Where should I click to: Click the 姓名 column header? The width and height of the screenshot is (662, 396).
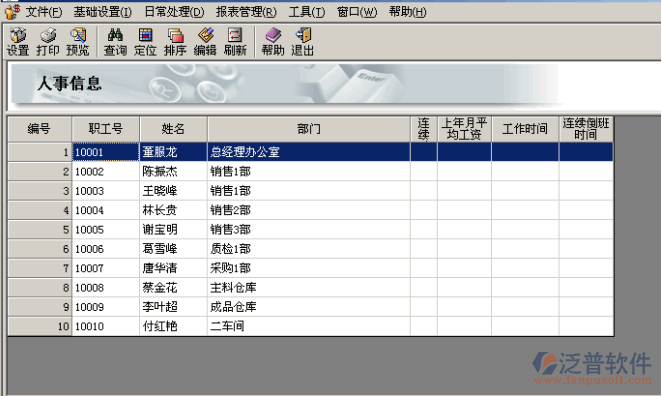[x=173, y=129]
